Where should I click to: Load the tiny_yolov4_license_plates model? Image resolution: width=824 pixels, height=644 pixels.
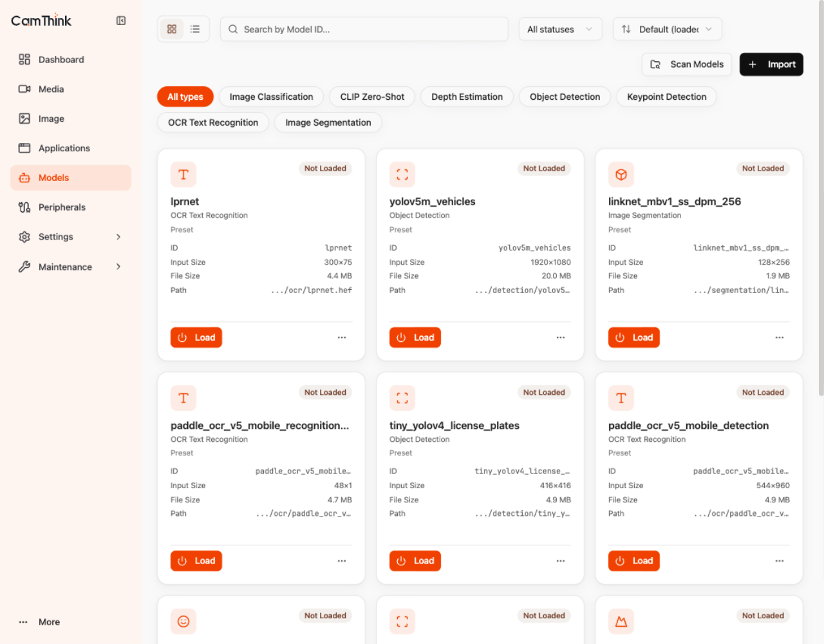[x=415, y=561]
